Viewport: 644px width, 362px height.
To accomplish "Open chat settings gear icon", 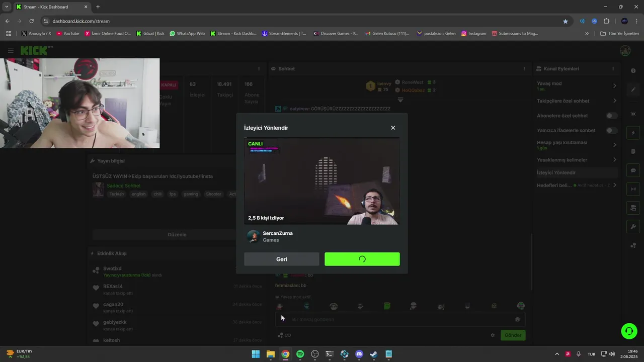I will coord(493,335).
